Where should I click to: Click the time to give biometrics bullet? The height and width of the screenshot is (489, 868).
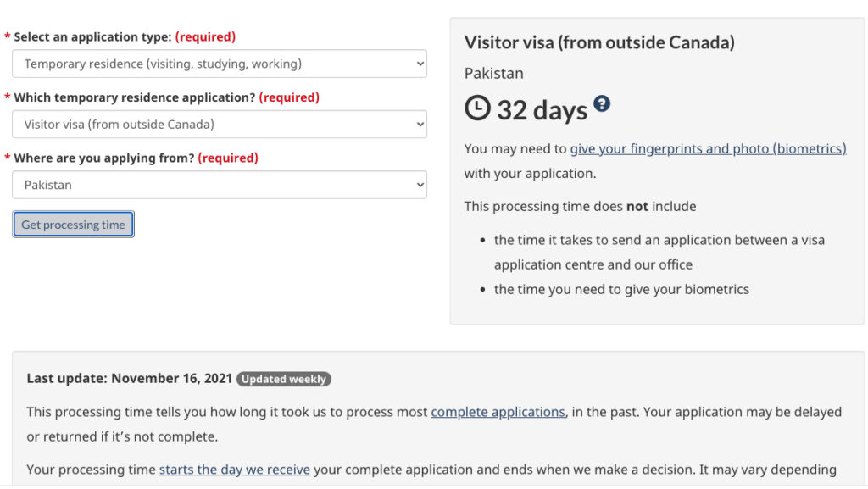621,289
